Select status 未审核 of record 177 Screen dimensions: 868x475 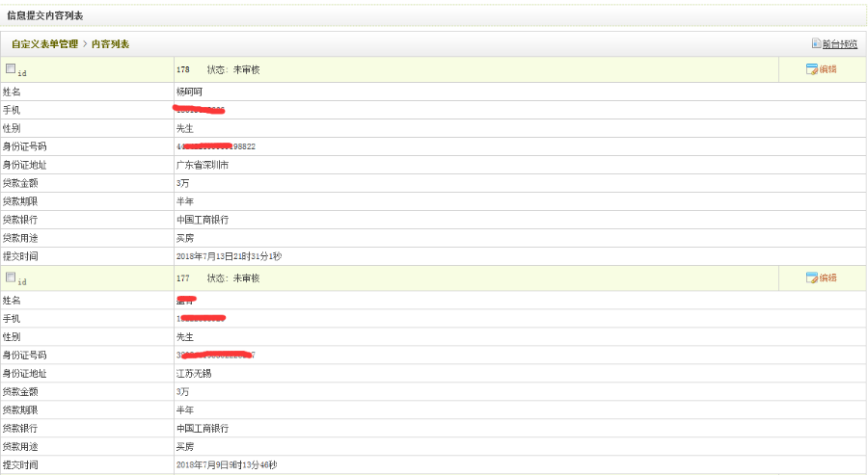[x=246, y=278]
